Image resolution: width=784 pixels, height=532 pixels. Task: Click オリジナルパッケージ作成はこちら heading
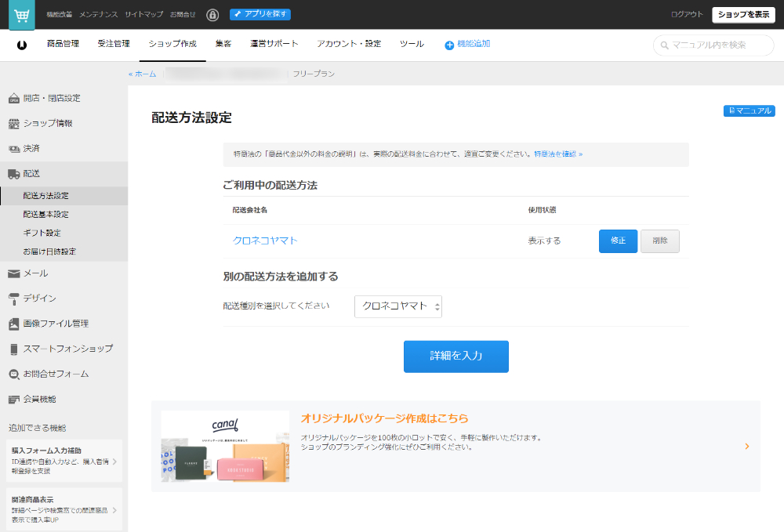[x=384, y=418]
